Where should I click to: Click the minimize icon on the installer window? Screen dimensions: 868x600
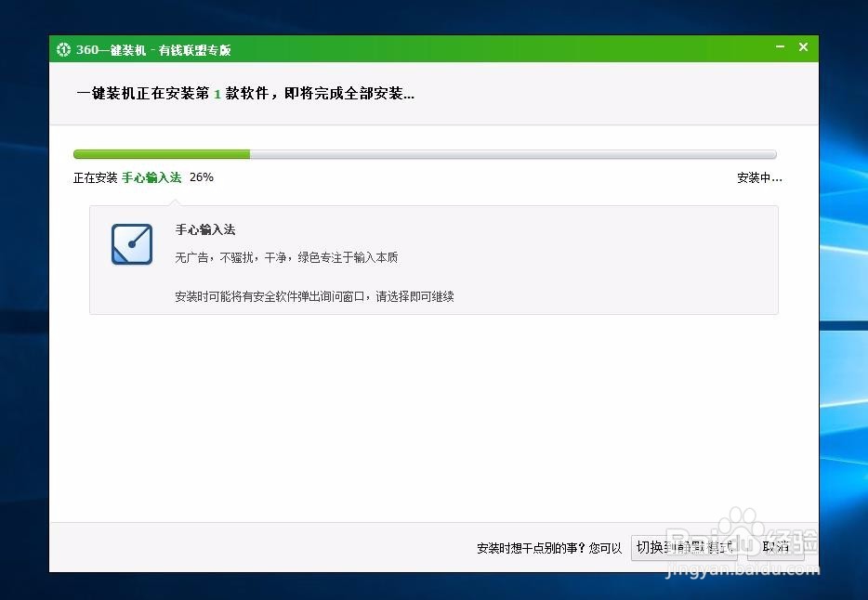tap(780, 46)
